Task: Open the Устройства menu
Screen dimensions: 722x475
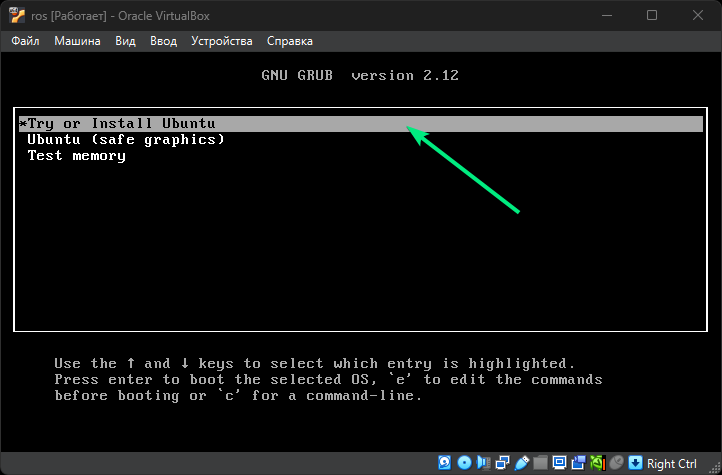Action: (222, 41)
